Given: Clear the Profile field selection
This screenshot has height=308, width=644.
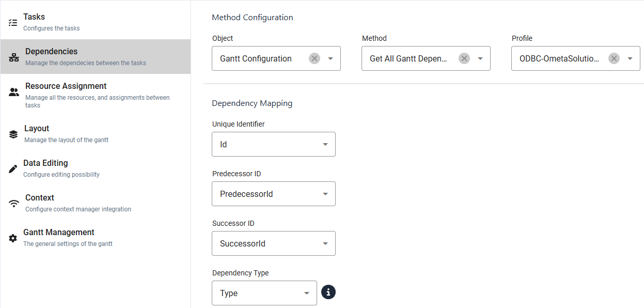Looking at the screenshot, I should click(614, 58).
